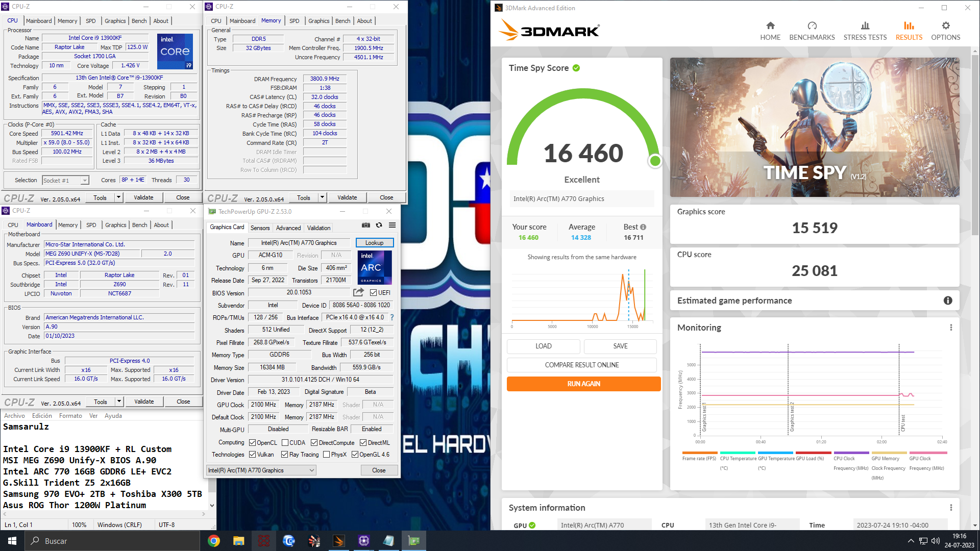The height and width of the screenshot is (551, 980).
Task: Click COMPARE RESULT ONLINE
Action: point(582,365)
